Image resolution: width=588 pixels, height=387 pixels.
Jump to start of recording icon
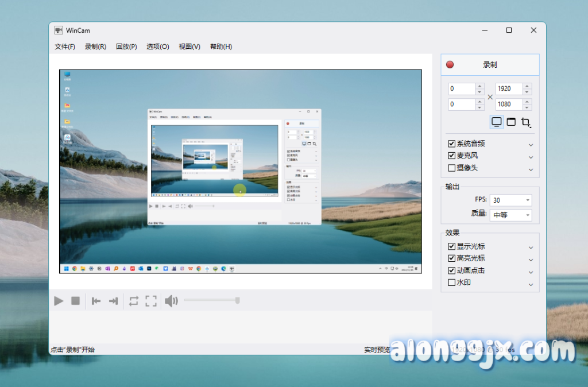(96, 301)
